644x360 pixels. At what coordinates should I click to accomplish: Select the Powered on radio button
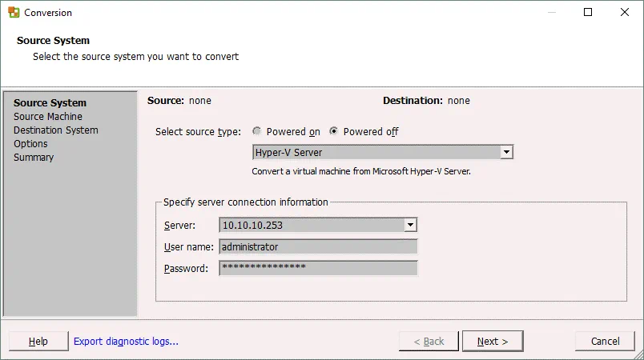tap(257, 132)
